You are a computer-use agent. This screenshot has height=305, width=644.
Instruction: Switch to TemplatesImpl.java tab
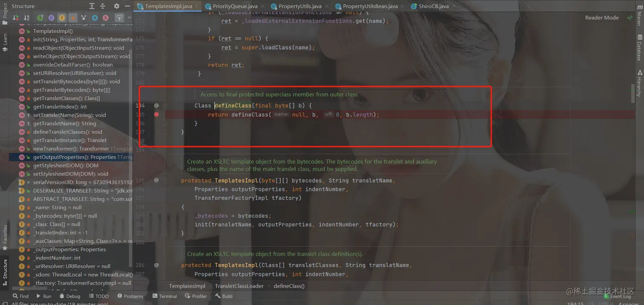tap(168, 6)
